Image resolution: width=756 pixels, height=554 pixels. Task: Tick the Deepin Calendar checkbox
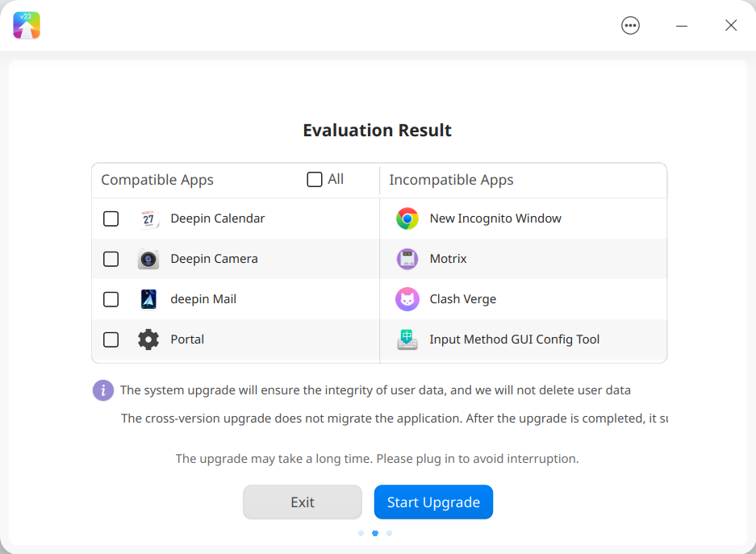click(x=111, y=219)
